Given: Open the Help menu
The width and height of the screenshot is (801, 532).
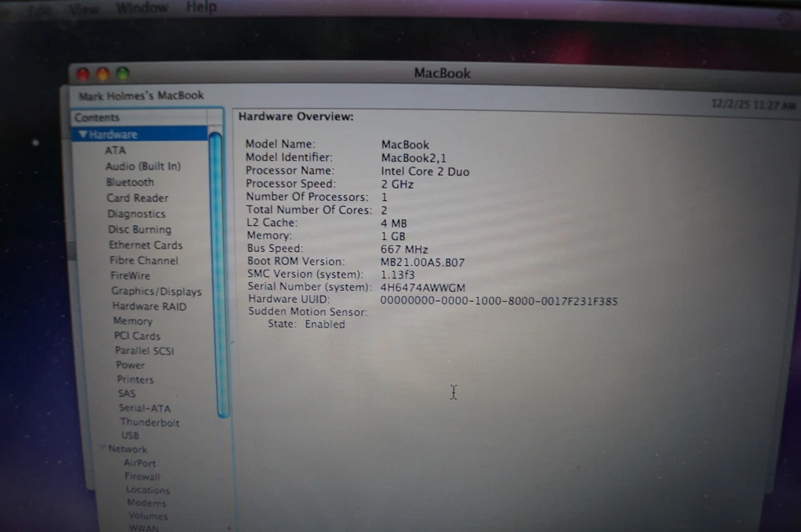Looking at the screenshot, I should [x=201, y=7].
